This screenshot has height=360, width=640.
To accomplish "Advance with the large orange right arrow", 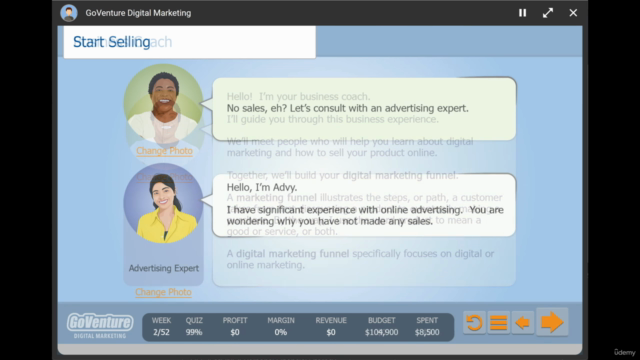I will (552, 322).
